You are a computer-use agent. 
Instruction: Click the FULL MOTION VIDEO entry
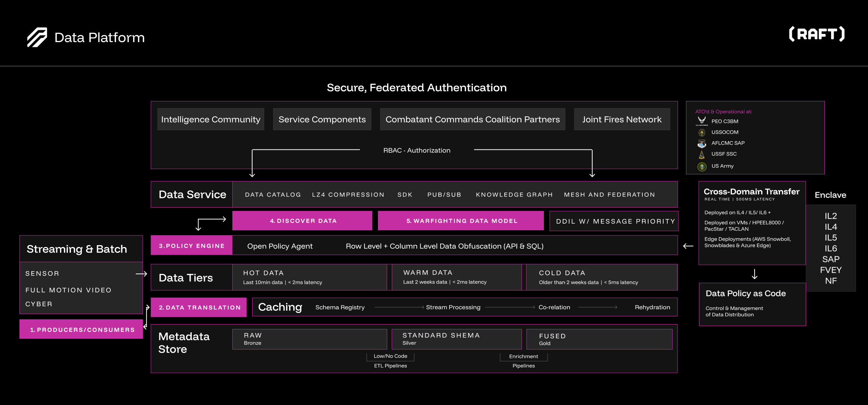(x=68, y=290)
